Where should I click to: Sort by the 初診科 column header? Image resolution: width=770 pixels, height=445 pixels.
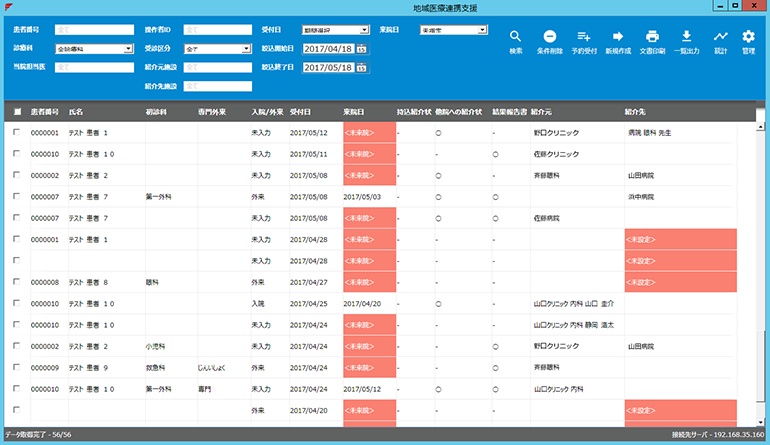pos(156,112)
